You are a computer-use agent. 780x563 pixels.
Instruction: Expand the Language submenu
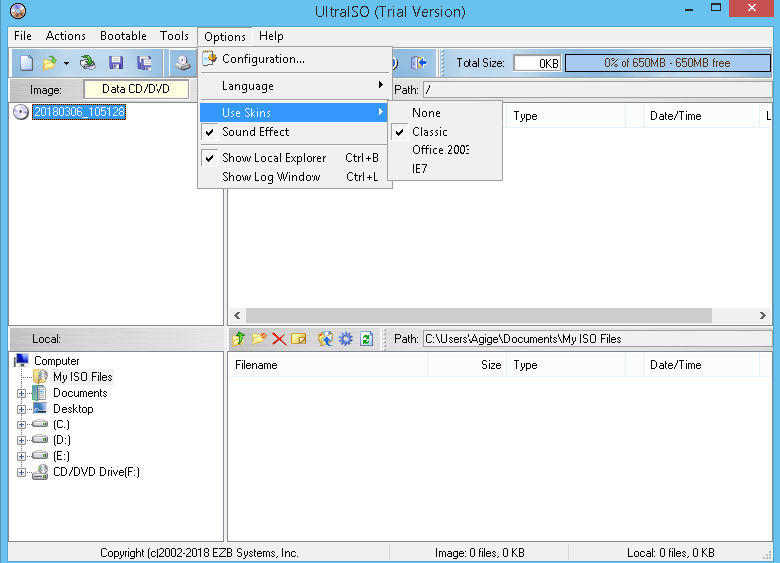(293, 86)
